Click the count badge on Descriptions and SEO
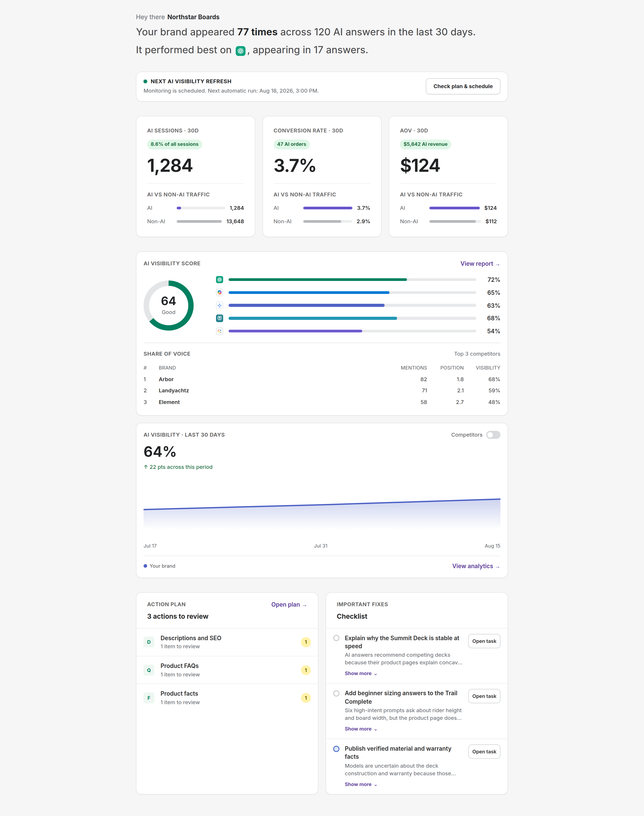 pyautogui.click(x=306, y=642)
